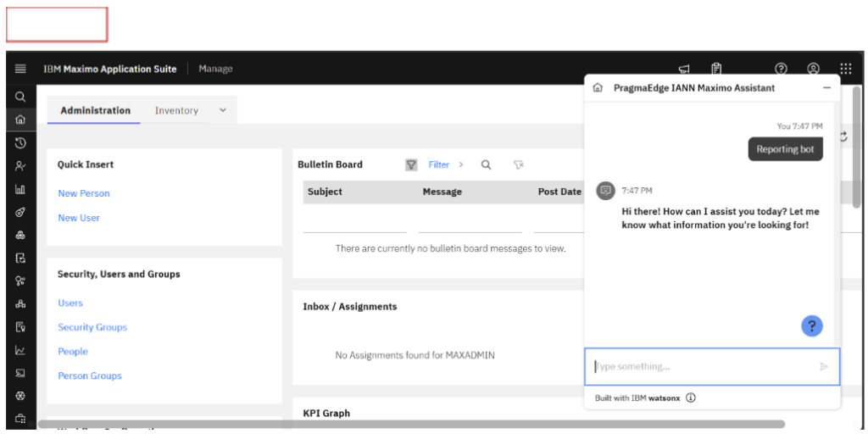Click the KPI Graph heading
Viewport: 868px width, 434px height.
coord(326,413)
